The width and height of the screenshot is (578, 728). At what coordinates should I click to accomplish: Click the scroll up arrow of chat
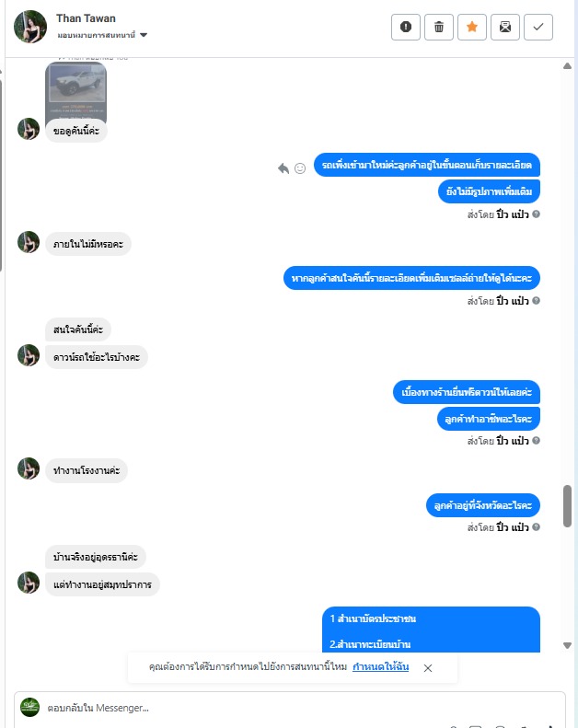point(567,66)
